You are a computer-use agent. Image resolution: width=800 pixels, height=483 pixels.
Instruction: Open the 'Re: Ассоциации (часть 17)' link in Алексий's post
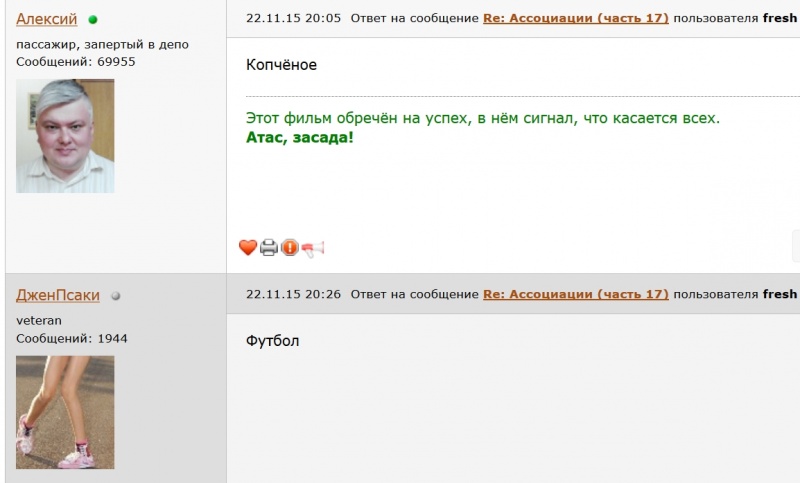[576, 18]
